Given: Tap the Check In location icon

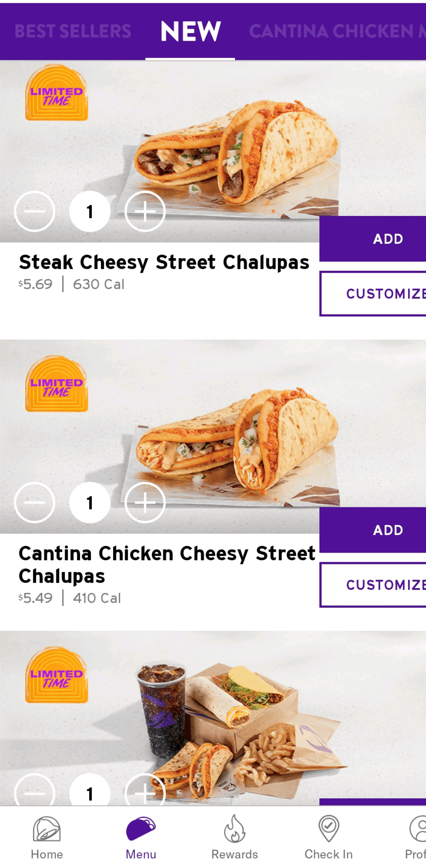Looking at the screenshot, I should coord(329,828).
